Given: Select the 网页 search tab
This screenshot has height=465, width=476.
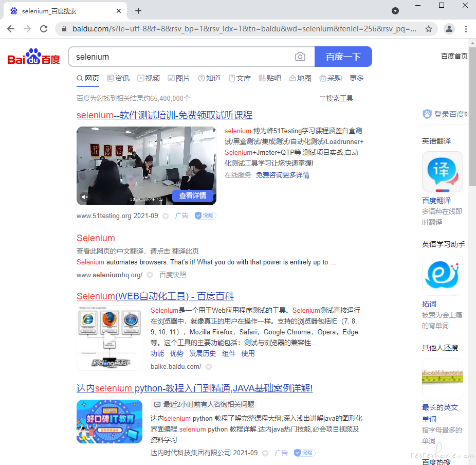Looking at the screenshot, I should click(88, 78).
